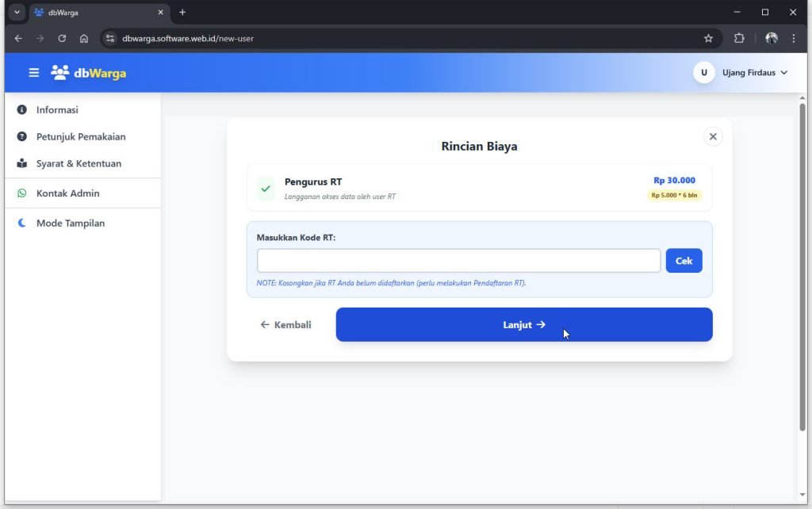812x509 pixels.
Task: Open the Syarat & Ketentuan page
Action: [79, 163]
